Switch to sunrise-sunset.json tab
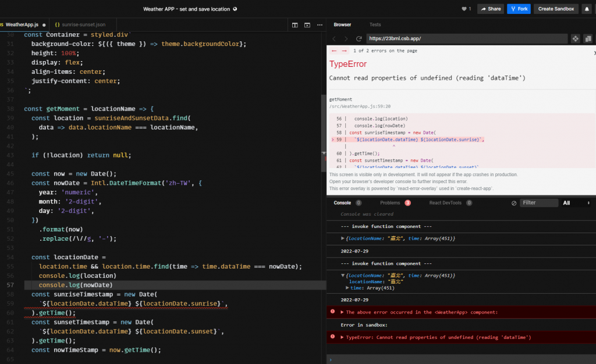This screenshot has width=596, height=364. coord(84,24)
